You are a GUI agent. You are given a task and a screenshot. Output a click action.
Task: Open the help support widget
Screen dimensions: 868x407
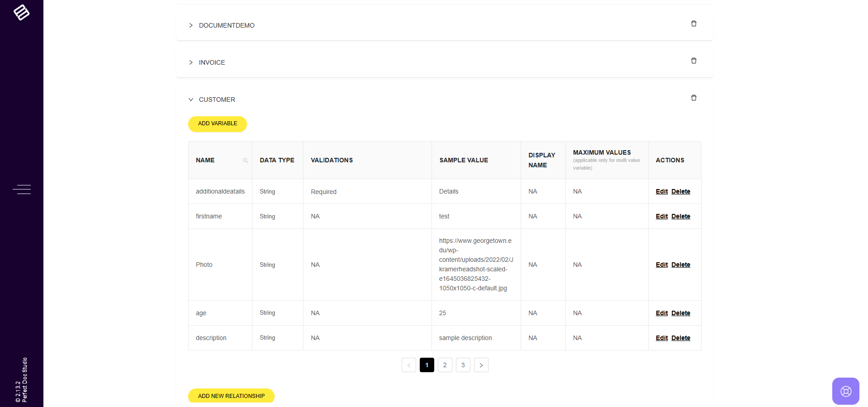tap(845, 391)
